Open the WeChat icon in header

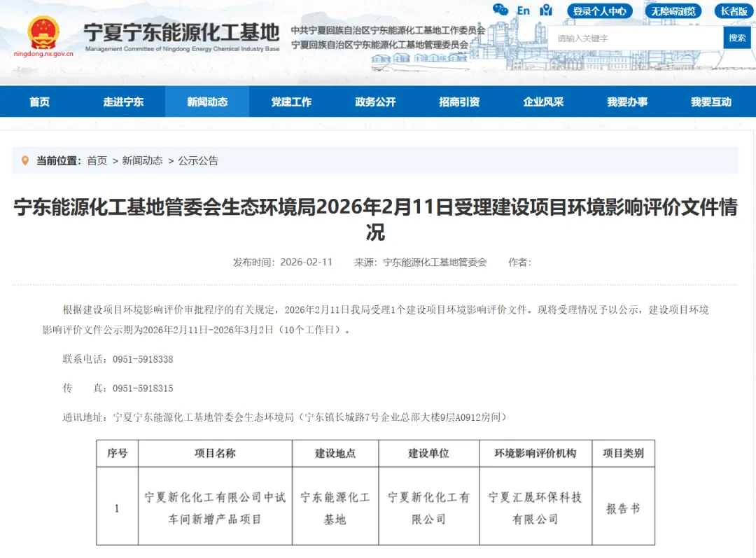coord(500,10)
